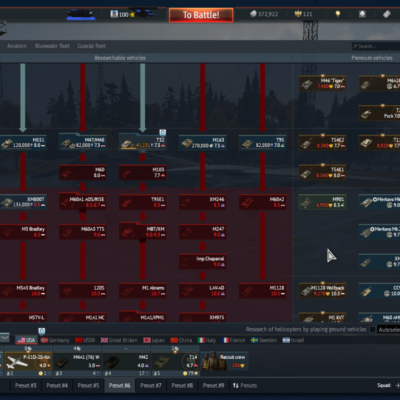Click the Japan flag icon

pos(147,340)
